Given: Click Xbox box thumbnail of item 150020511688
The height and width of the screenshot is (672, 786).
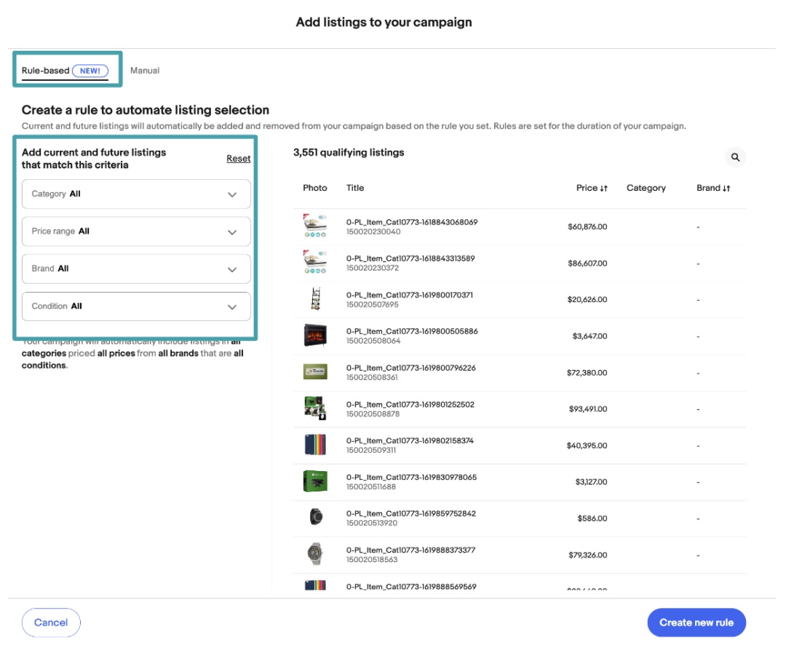Looking at the screenshot, I should [x=315, y=481].
